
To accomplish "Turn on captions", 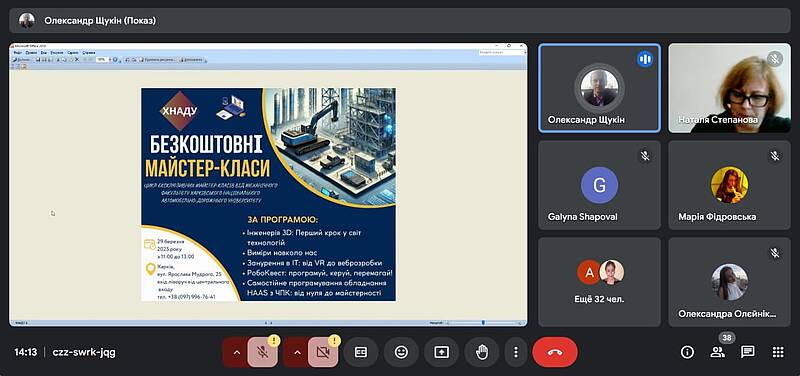I will (x=361, y=352).
